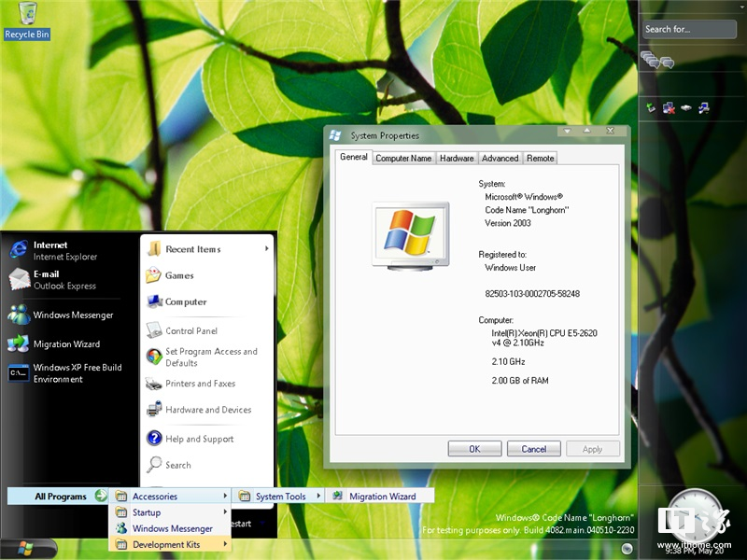The image size is (747, 560).
Task: Click the sidebar chat bubbles icon
Action: point(657,60)
